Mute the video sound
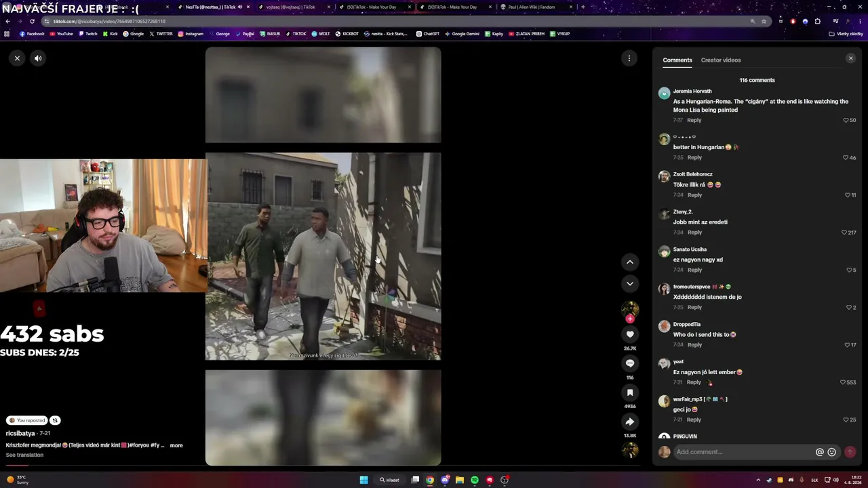This screenshot has height=488, width=868. pyautogui.click(x=38, y=58)
